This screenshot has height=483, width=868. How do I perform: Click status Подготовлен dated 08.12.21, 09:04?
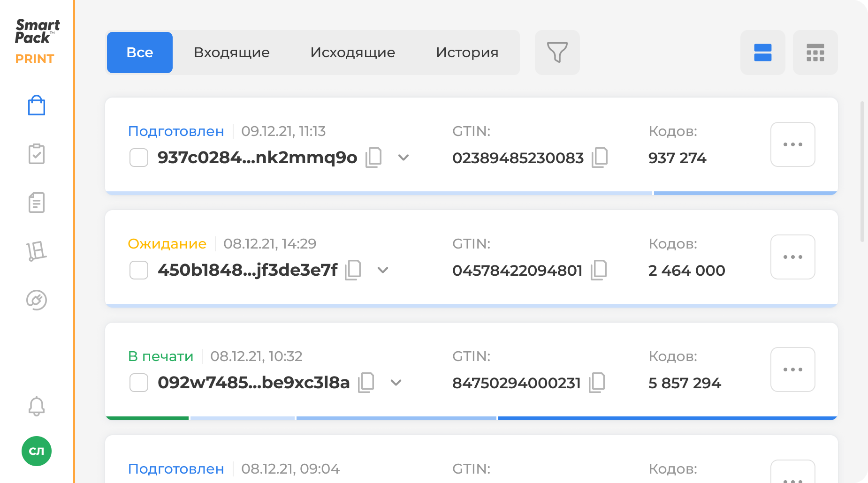tap(176, 469)
